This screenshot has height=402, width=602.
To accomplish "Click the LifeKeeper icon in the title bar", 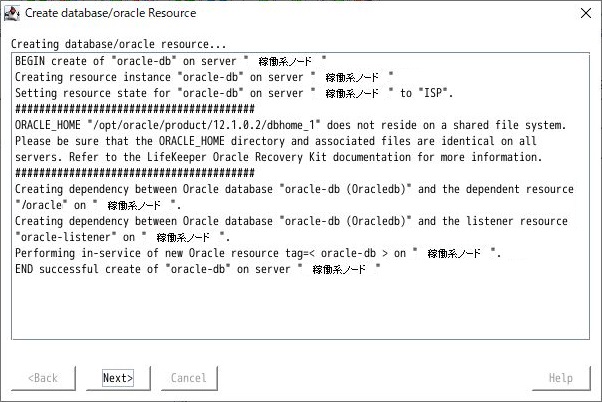I will tap(12, 13).
